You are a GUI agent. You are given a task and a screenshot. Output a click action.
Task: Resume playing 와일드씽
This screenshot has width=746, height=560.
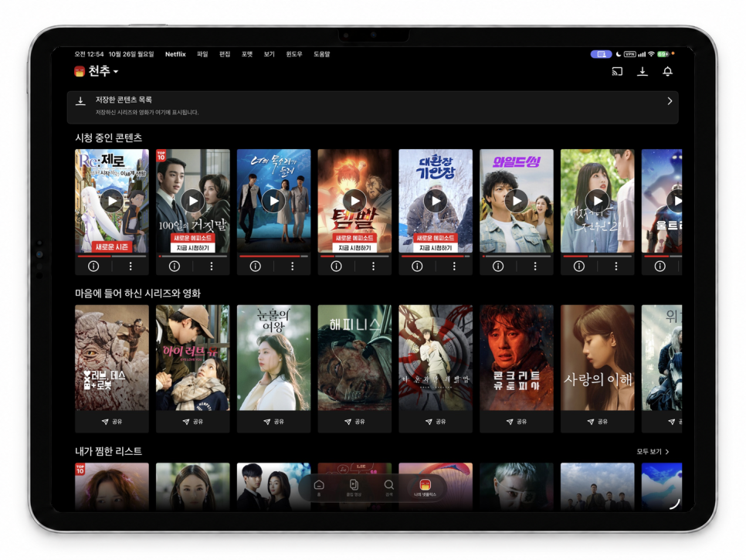(516, 201)
